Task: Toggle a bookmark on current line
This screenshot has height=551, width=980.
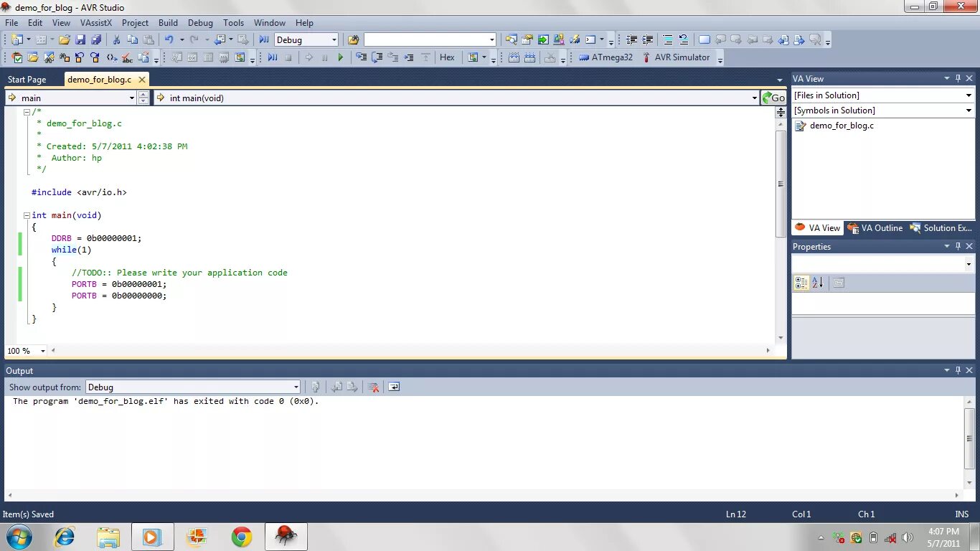Action: tap(705, 39)
